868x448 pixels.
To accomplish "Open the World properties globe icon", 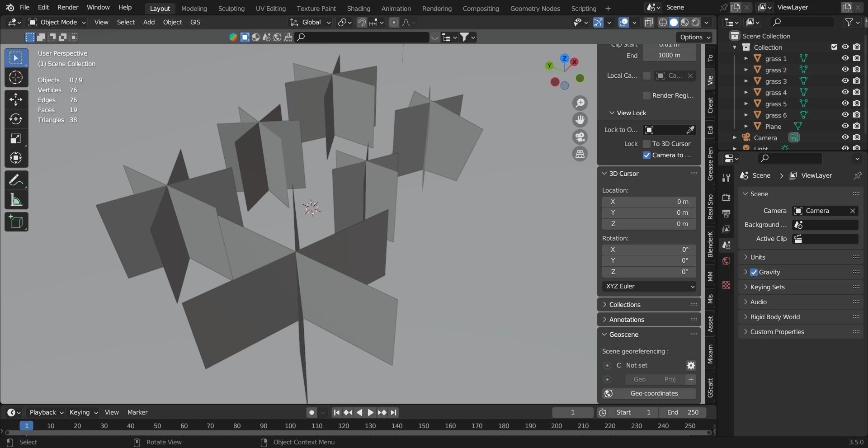I will (x=726, y=261).
